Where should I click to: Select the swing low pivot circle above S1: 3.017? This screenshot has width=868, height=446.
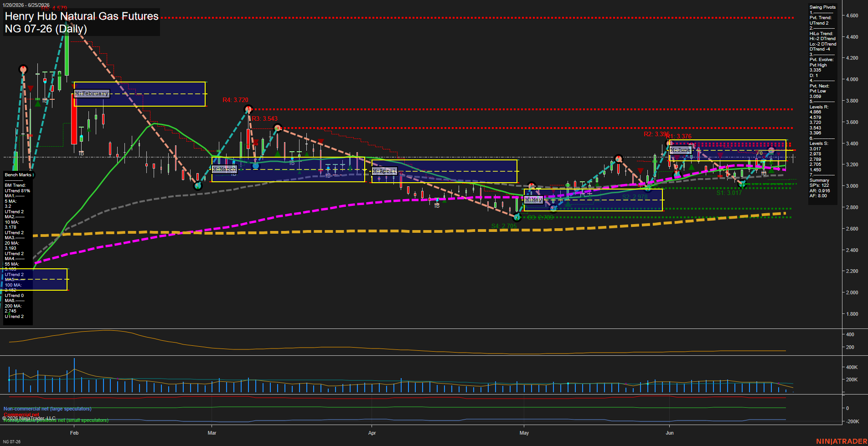pyautogui.click(x=742, y=185)
